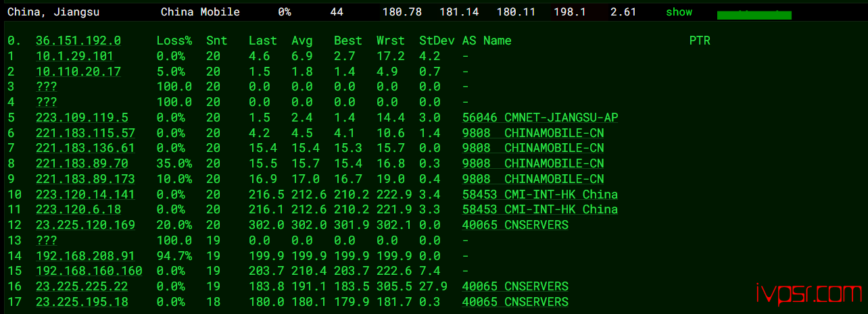The width and height of the screenshot is (868, 314).
Task: Select the summary 0% loss value
Action: (x=285, y=12)
